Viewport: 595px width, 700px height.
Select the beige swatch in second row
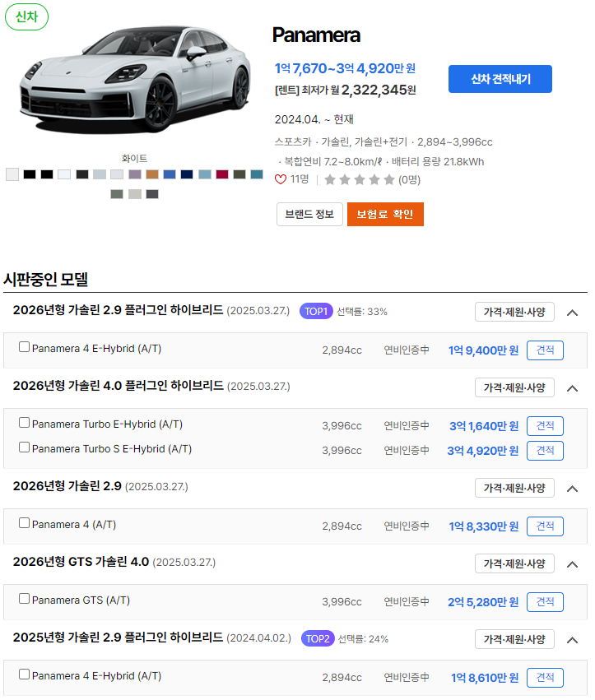(134, 194)
